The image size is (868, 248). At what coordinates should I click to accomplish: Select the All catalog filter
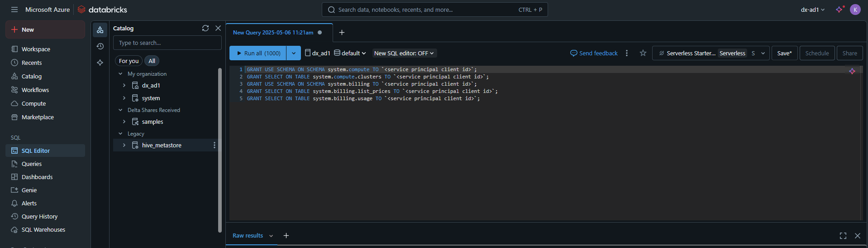152,61
